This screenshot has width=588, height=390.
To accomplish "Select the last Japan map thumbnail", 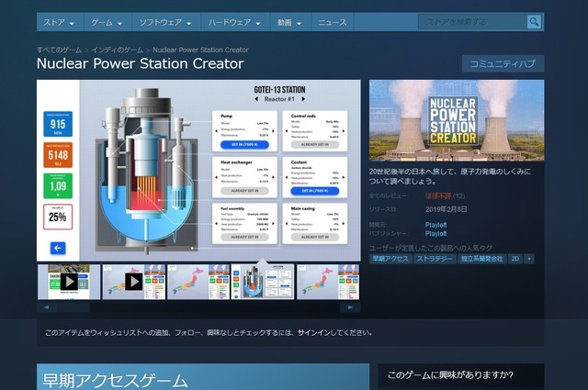I will pos(328,282).
